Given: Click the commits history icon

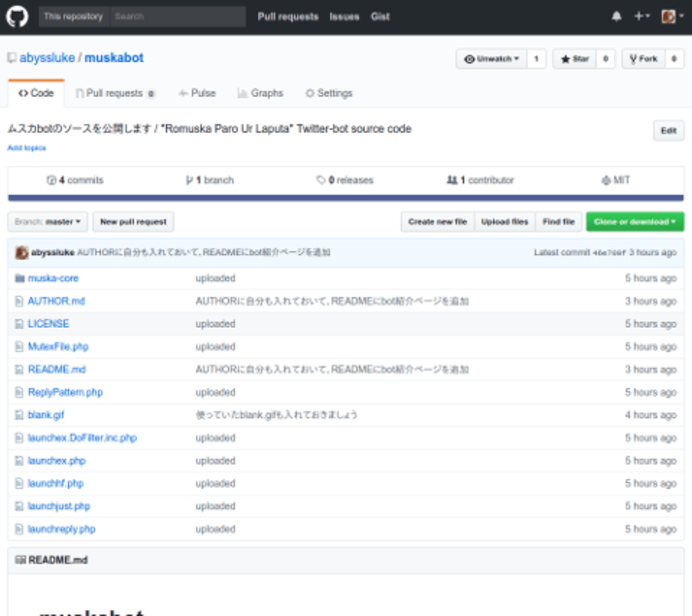Looking at the screenshot, I should pyautogui.click(x=51, y=180).
